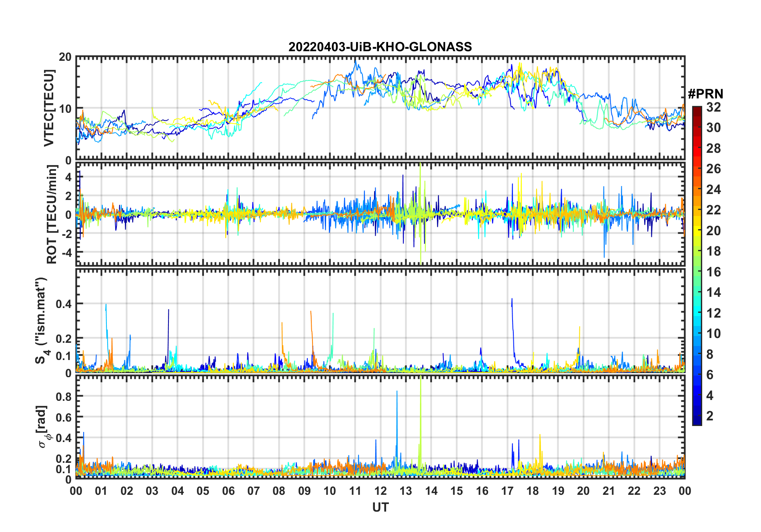Viewport: 761px width, 532px height.
Task: Click colorbar tick label "16"
Action: [x=714, y=272]
